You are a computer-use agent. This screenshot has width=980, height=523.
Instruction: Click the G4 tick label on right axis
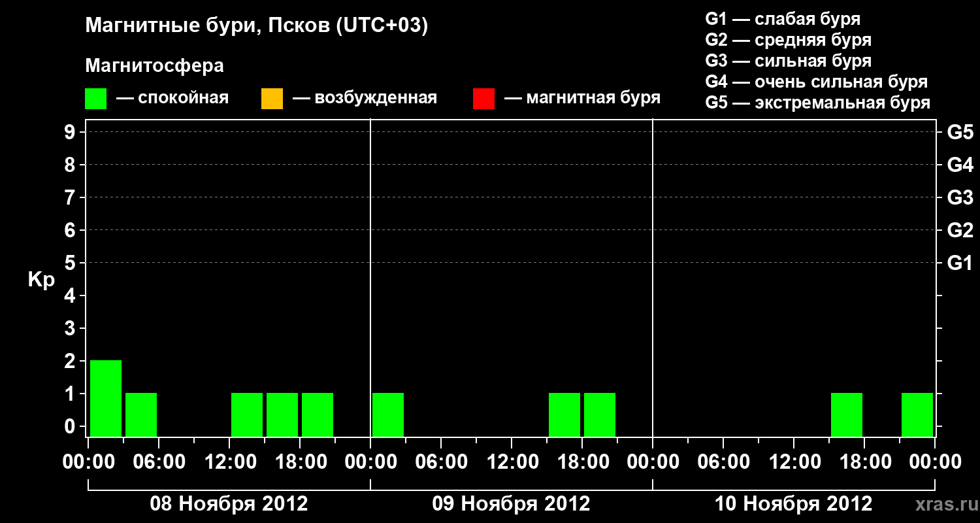point(960,165)
